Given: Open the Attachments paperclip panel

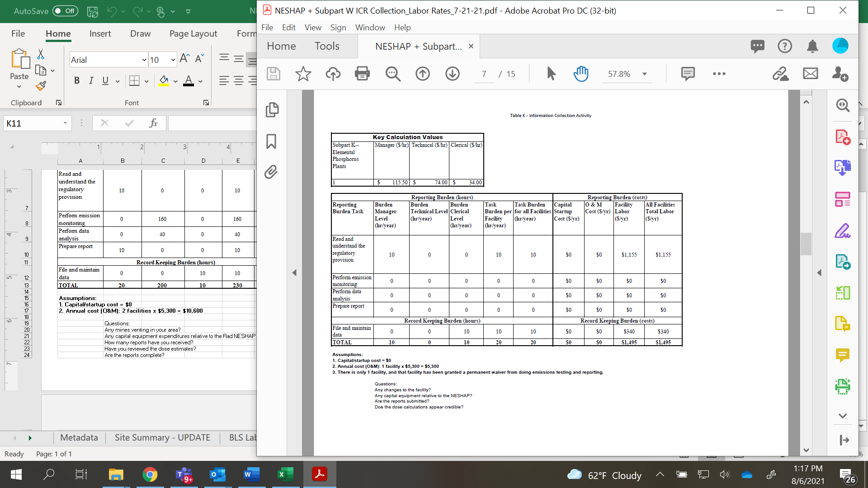Looking at the screenshot, I should (271, 172).
